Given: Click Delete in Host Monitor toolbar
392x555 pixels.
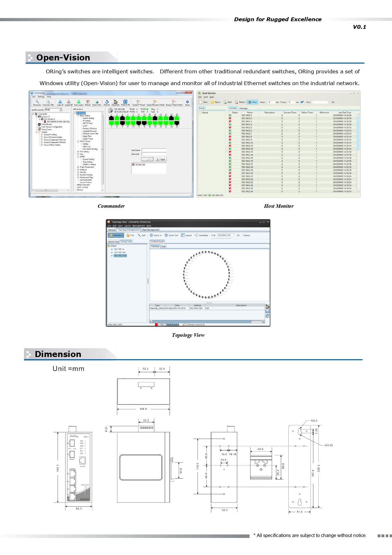Looking at the screenshot, I should point(240,102).
